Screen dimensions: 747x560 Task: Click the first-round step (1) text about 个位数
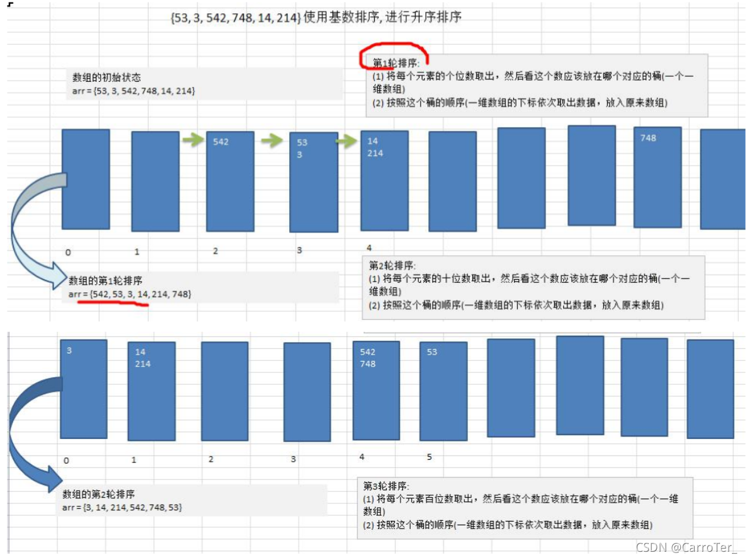[x=533, y=82]
